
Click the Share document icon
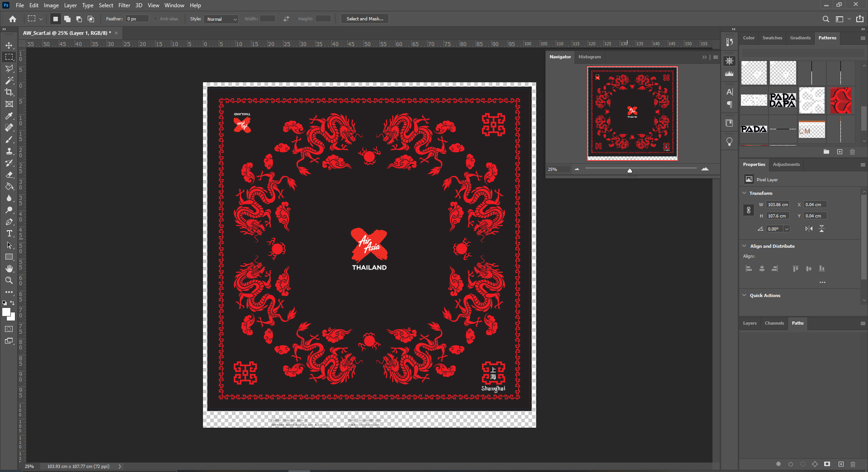tap(860, 19)
